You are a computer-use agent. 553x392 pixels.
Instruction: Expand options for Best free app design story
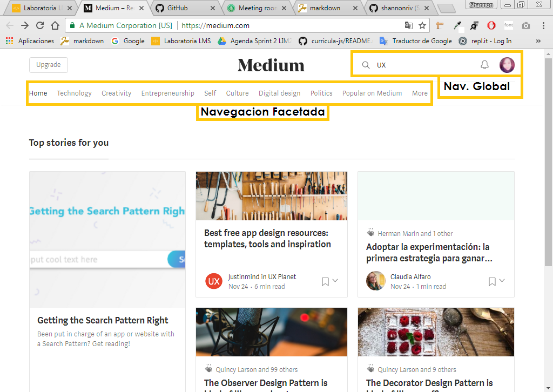click(x=335, y=281)
